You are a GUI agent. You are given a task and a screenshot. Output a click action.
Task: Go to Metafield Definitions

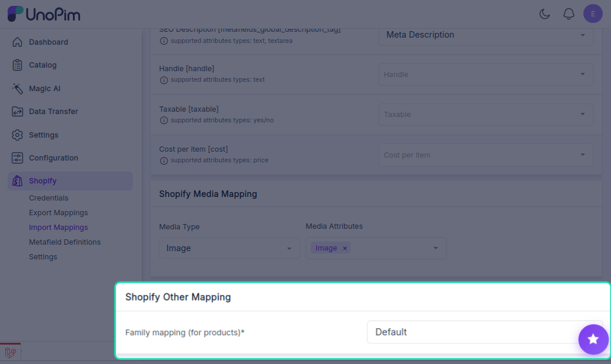coord(65,242)
